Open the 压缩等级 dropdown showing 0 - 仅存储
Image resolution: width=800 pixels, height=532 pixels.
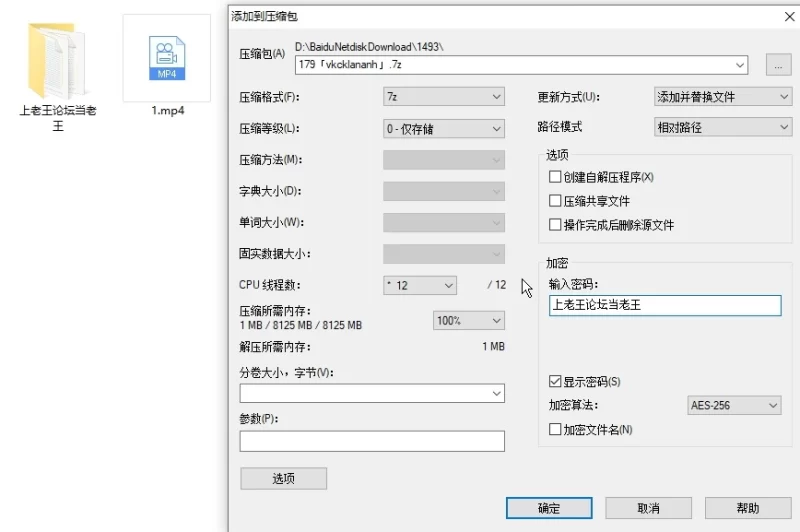[443, 129]
